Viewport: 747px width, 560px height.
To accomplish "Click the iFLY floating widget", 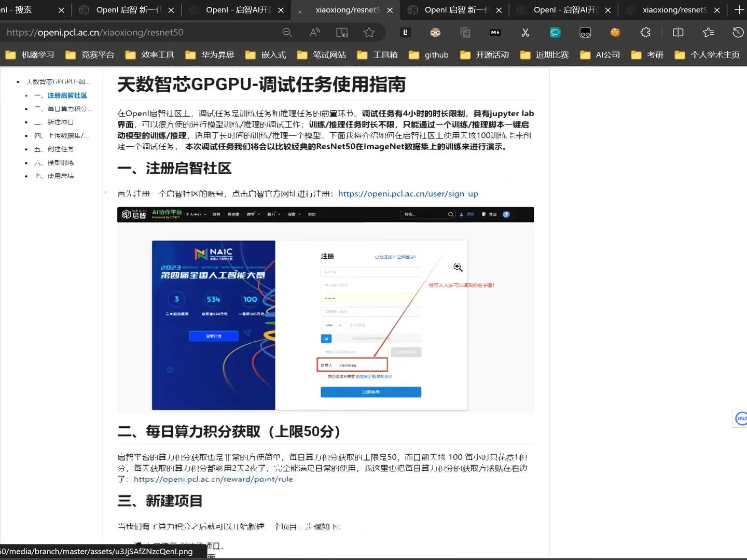I will [741, 418].
